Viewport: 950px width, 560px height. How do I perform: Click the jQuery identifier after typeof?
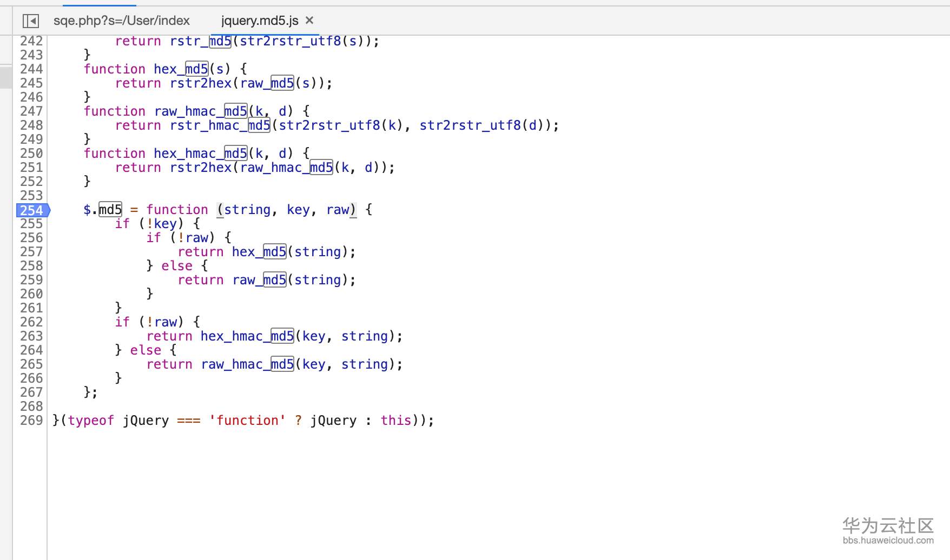click(x=146, y=421)
